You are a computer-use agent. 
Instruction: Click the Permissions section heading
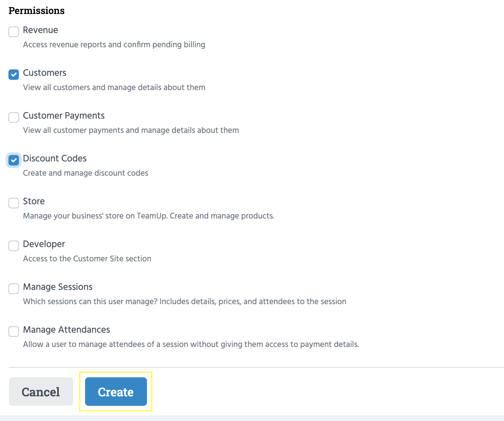click(x=37, y=11)
